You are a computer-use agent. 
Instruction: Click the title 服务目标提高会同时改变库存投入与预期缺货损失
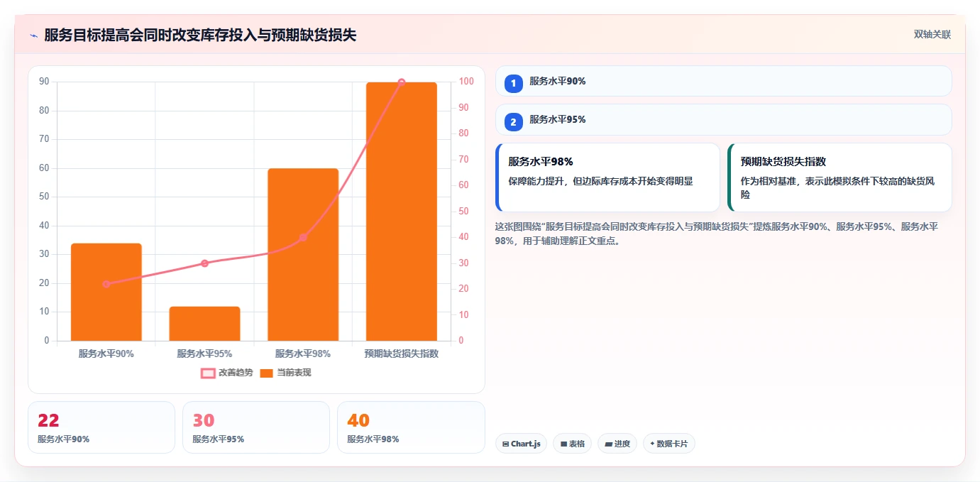(x=200, y=35)
